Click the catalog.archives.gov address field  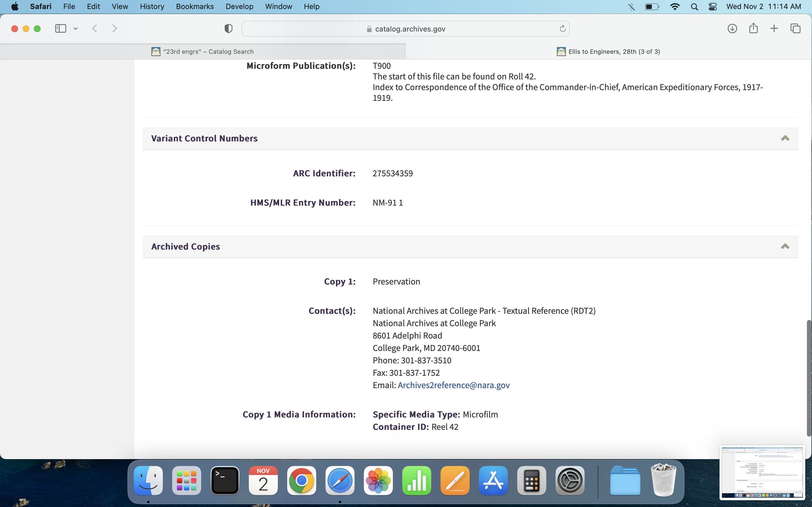click(x=405, y=29)
